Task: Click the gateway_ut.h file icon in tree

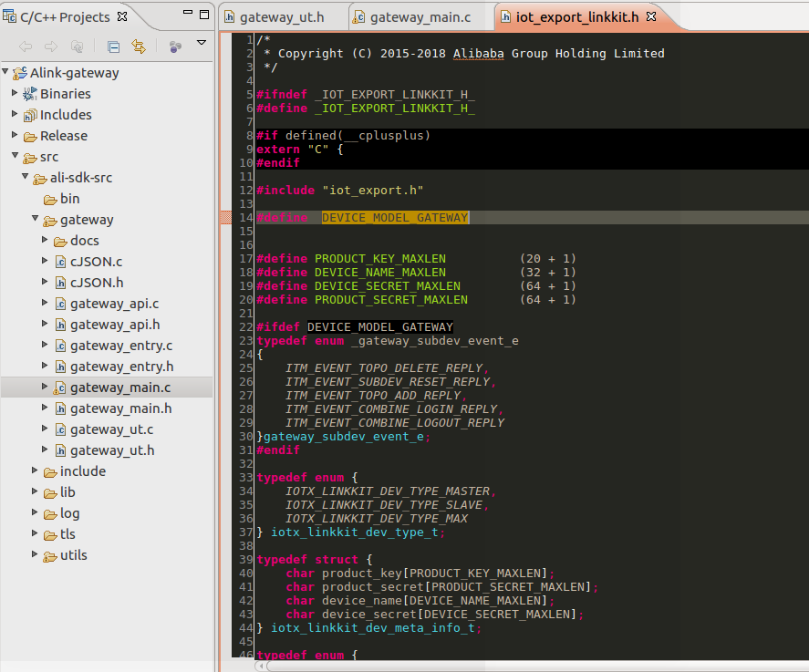Action: click(60, 450)
